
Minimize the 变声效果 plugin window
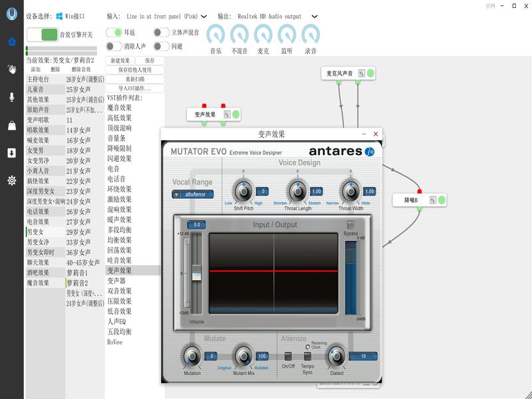coord(364,134)
